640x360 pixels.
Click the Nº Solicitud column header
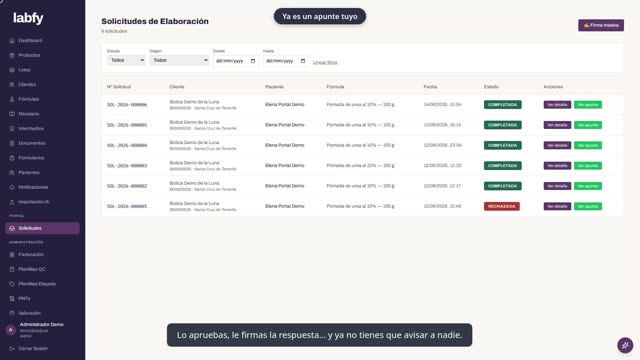(x=119, y=87)
